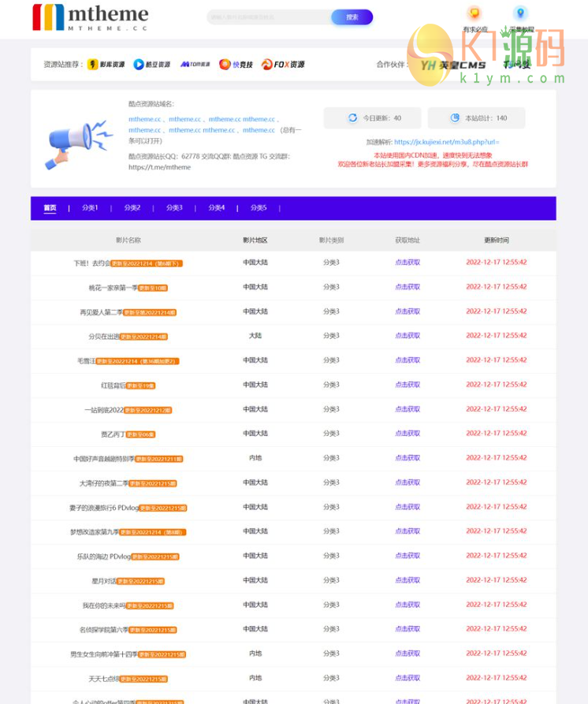Viewport: 588px width, 704px height.
Task: Visit the 酷豆资源 resource site logo
Action: pos(151,64)
